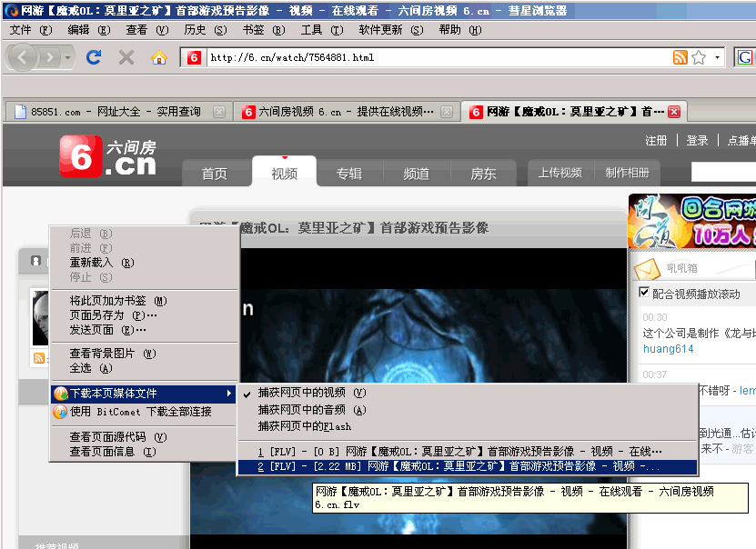Click the 6.cn favicon in the address bar

(x=194, y=58)
